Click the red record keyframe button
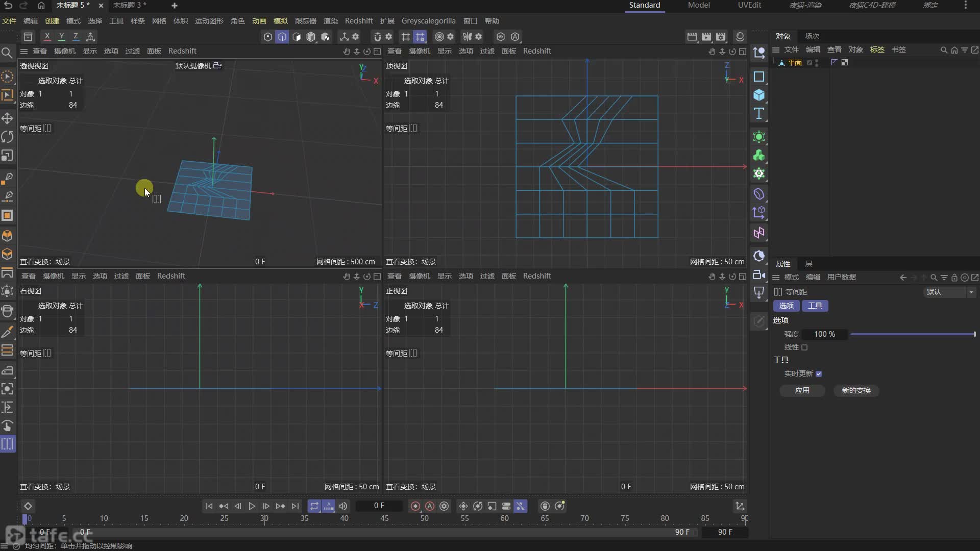The height and width of the screenshot is (551, 980). [415, 506]
